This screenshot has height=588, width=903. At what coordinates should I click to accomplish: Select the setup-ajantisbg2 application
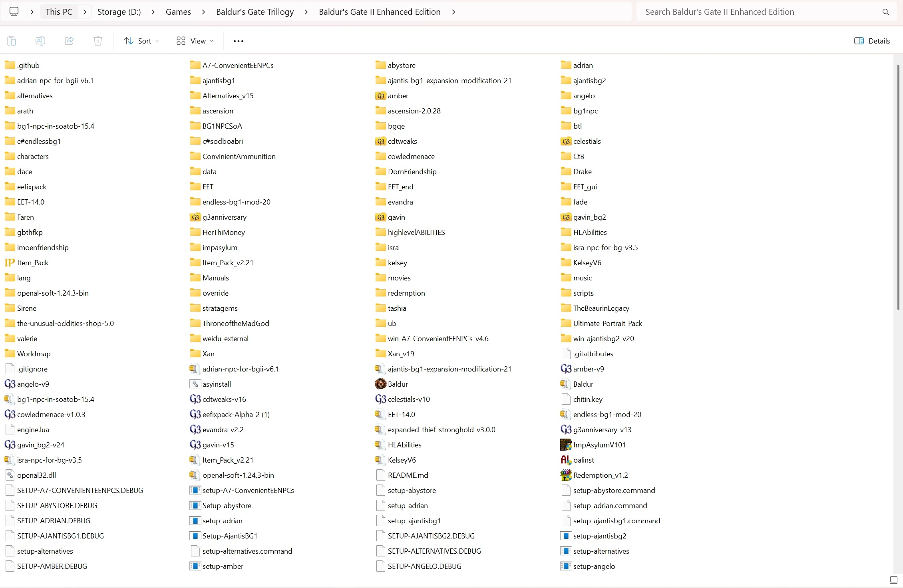pos(593,536)
